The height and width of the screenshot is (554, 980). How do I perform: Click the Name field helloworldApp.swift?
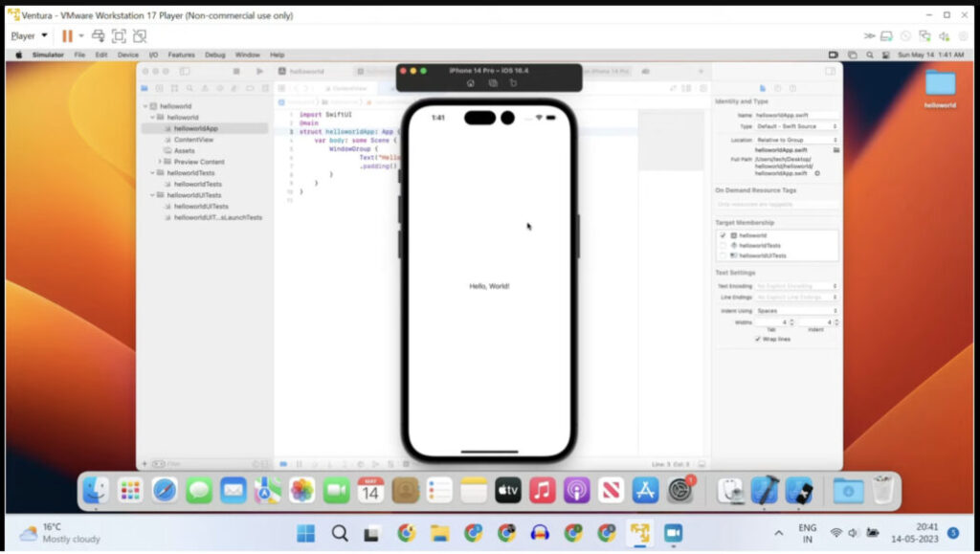[797, 115]
